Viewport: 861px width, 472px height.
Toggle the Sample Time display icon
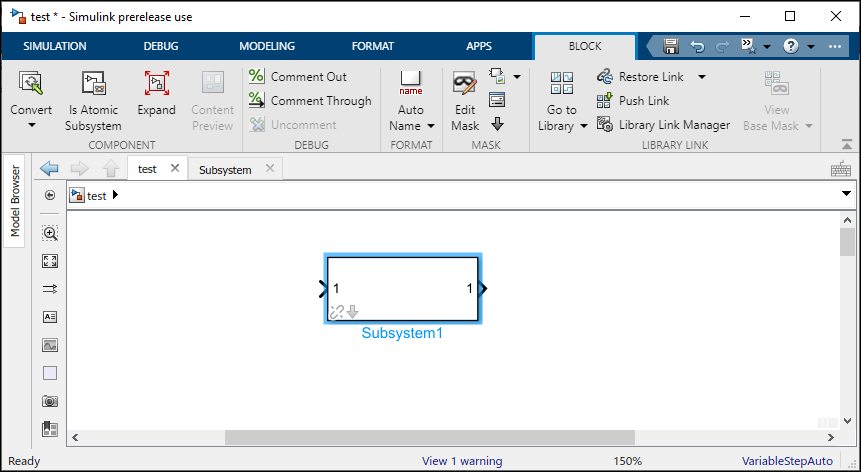pos(50,289)
